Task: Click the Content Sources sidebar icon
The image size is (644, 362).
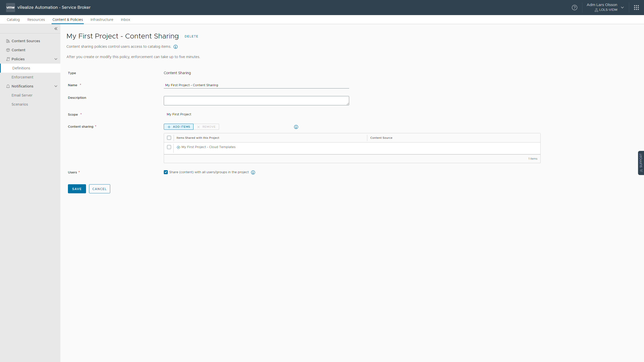Action: point(8,41)
